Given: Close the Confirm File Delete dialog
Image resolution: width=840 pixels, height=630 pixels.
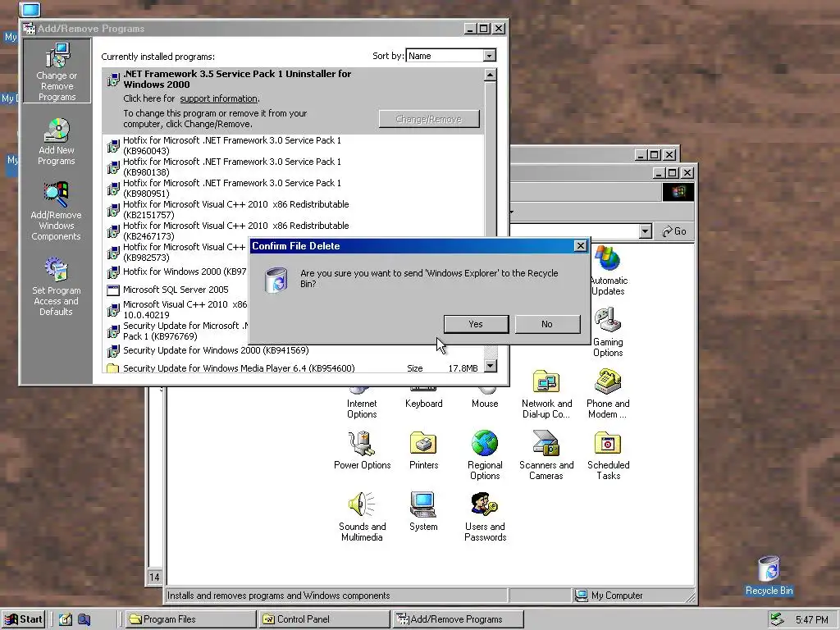Looking at the screenshot, I should pos(580,246).
